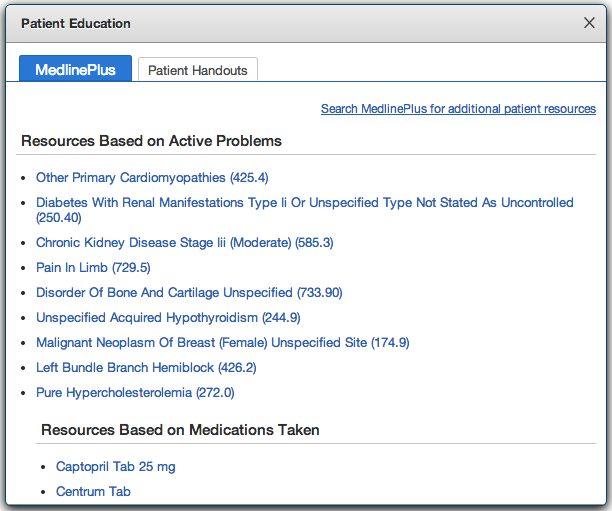Open Diabetes With Renal Manifestations resource link
The height and width of the screenshot is (511, 612).
click(x=304, y=203)
